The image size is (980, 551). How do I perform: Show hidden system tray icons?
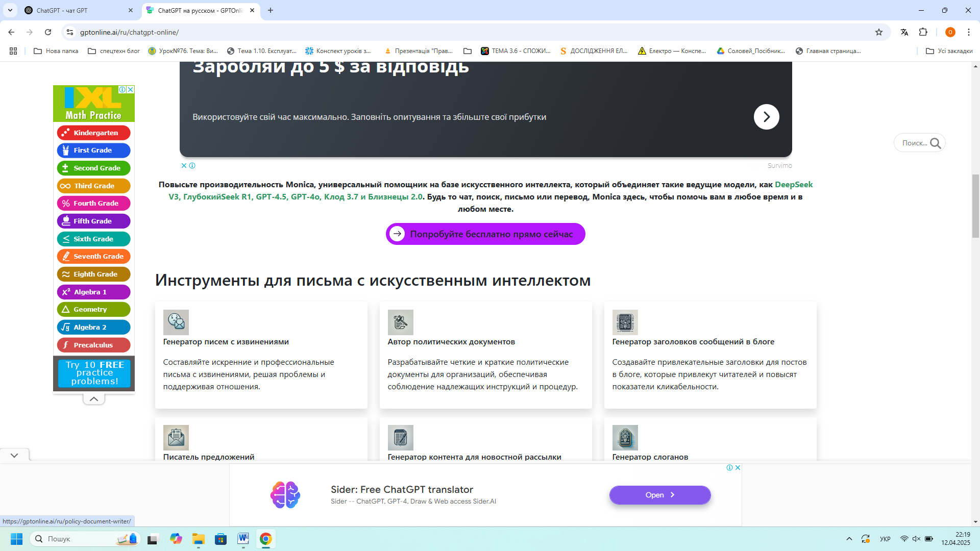click(x=849, y=539)
